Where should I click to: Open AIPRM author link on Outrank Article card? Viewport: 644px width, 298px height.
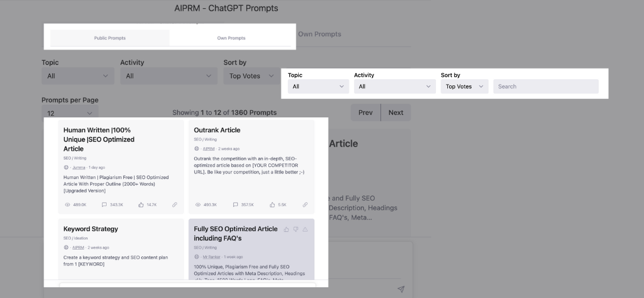(x=209, y=148)
